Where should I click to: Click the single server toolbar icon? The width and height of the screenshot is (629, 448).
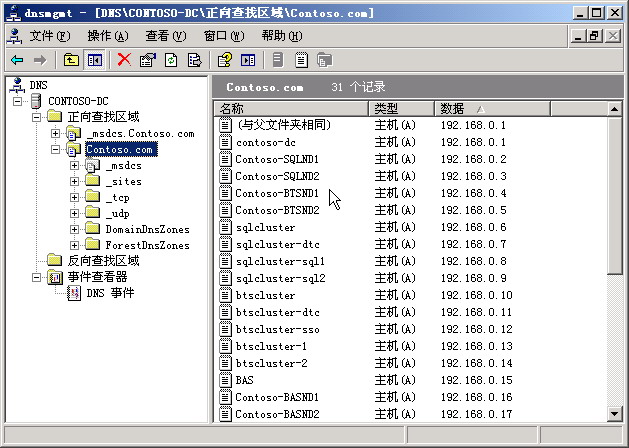coord(278,60)
